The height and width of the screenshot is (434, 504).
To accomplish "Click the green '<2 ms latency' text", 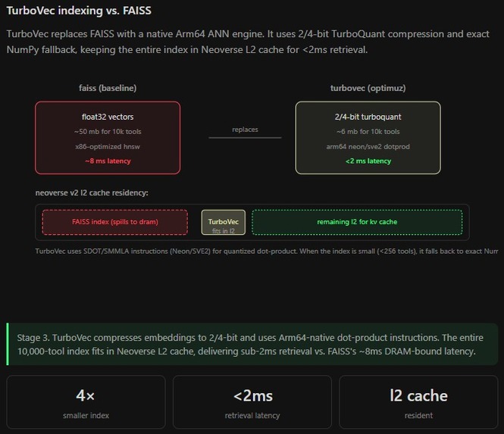I will click(368, 161).
